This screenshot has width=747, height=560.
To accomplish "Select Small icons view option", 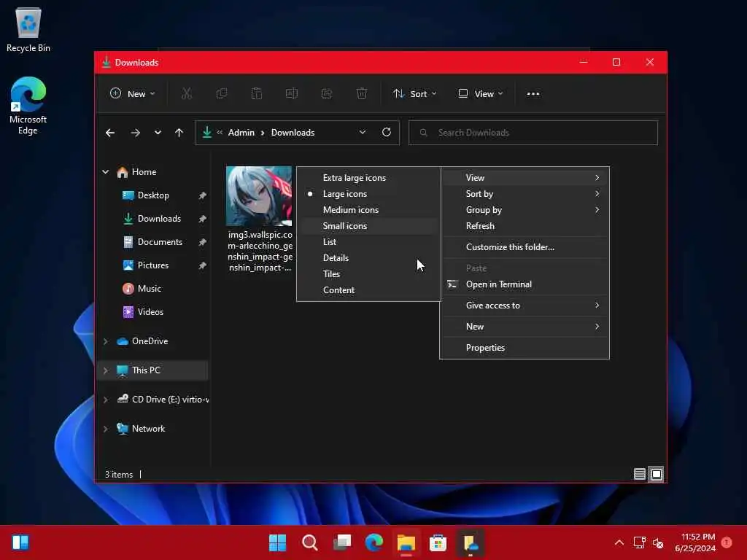I will pos(368,226).
